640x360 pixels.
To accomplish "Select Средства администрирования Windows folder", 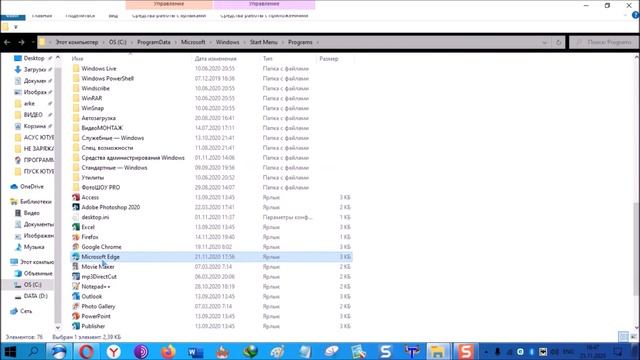I will pyautogui.click(x=133, y=158).
